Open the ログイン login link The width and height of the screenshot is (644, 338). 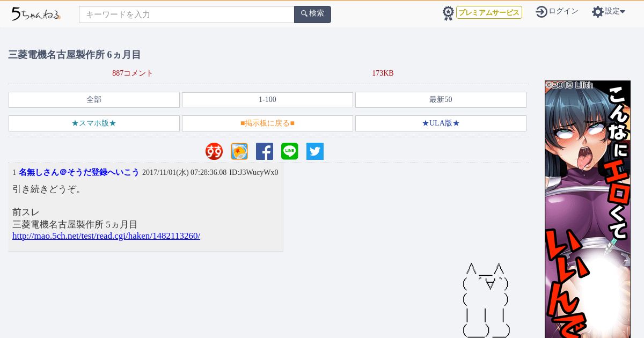click(563, 11)
